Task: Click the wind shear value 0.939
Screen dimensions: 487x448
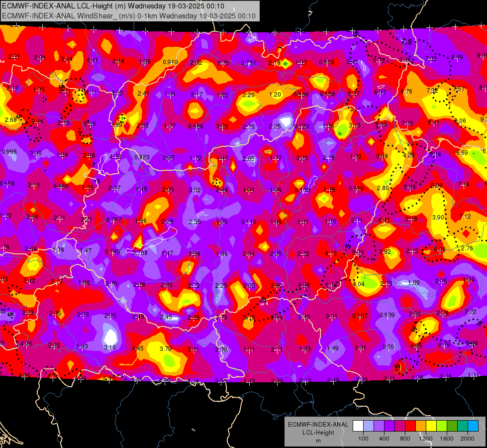Action: click(387, 315)
